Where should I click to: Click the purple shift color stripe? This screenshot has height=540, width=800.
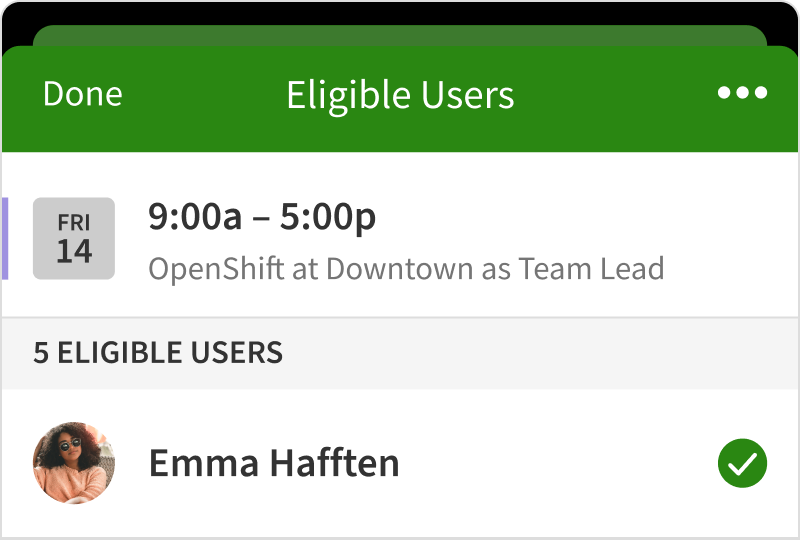pyautogui.click(x=5, y=238)
